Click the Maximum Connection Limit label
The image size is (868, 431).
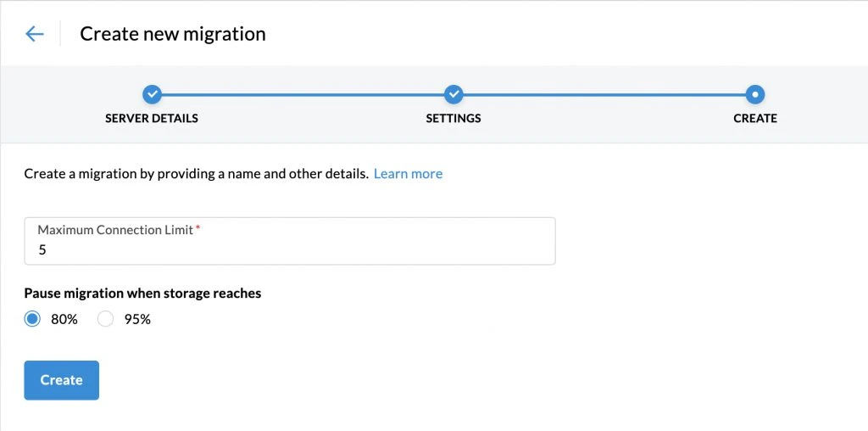[115, 230]
